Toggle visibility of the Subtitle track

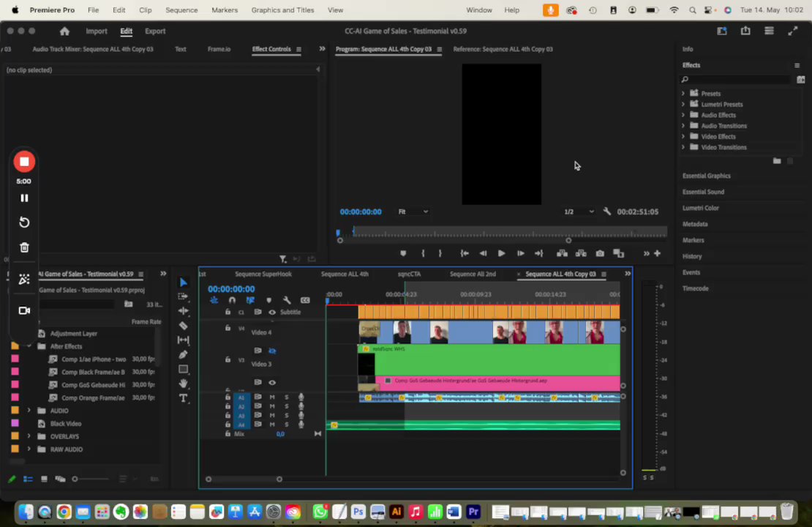[x=272, y=312]
